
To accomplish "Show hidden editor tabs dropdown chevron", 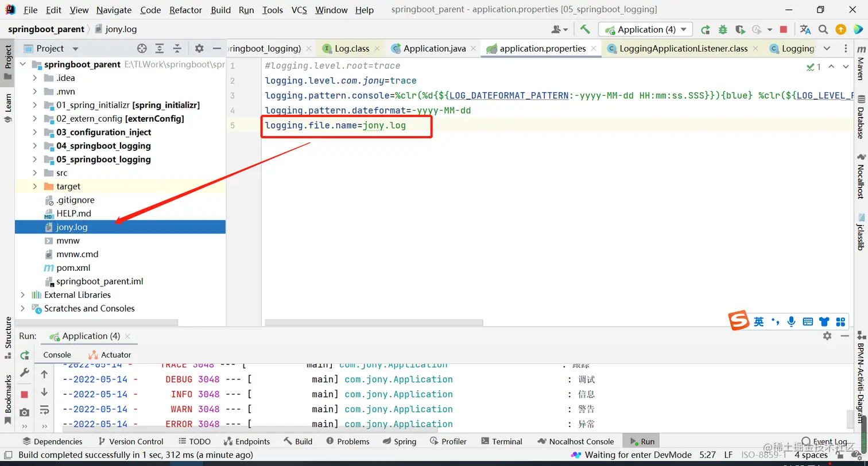I will click(x=827, y=49).
